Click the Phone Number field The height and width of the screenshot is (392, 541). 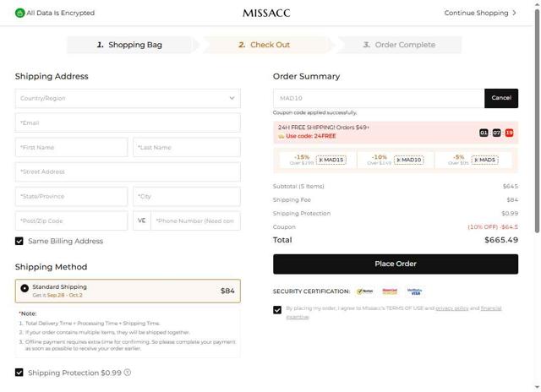pyautogui.click(x=195, y=220)
